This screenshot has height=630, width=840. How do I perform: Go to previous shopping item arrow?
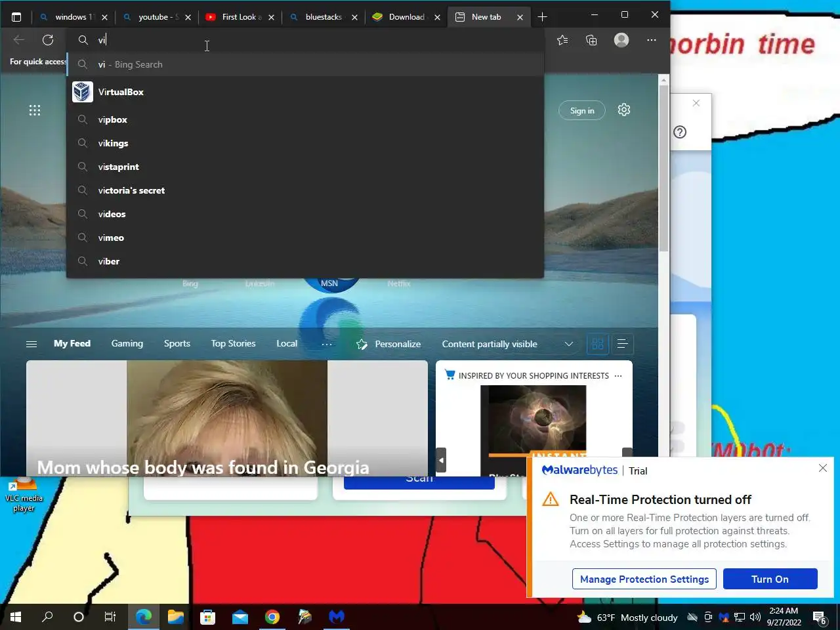(x=441, y=460)
